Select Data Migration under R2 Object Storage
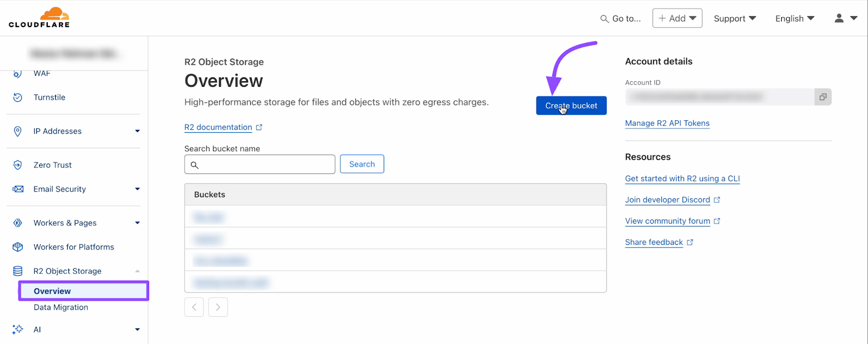The width and height of the screenshot is (868, 344). point(61,307)
